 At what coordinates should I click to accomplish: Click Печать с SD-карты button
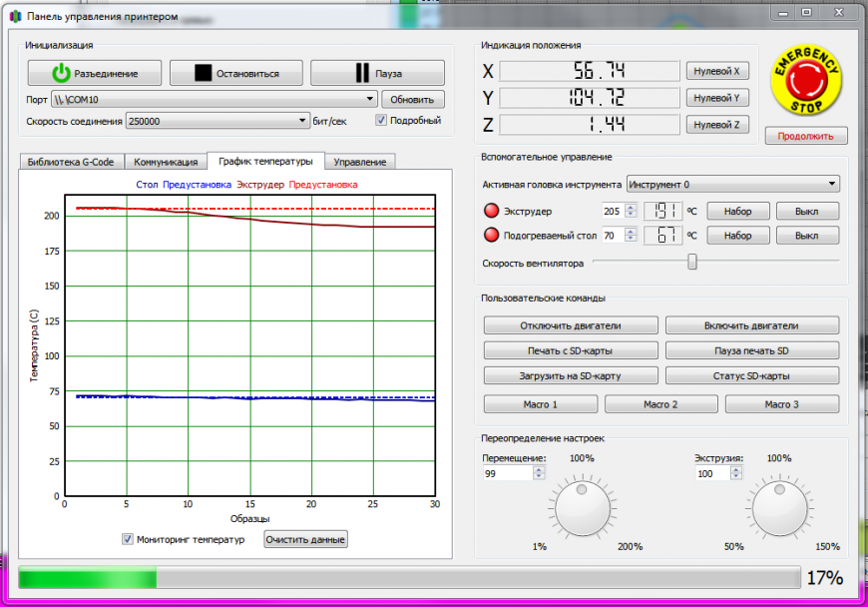click(571, 350)
